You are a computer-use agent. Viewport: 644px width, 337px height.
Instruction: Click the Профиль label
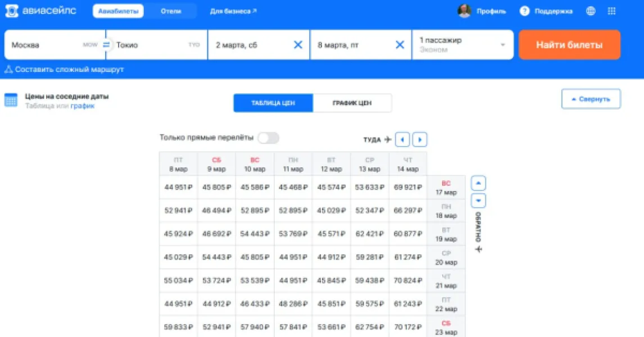(491, 11)
